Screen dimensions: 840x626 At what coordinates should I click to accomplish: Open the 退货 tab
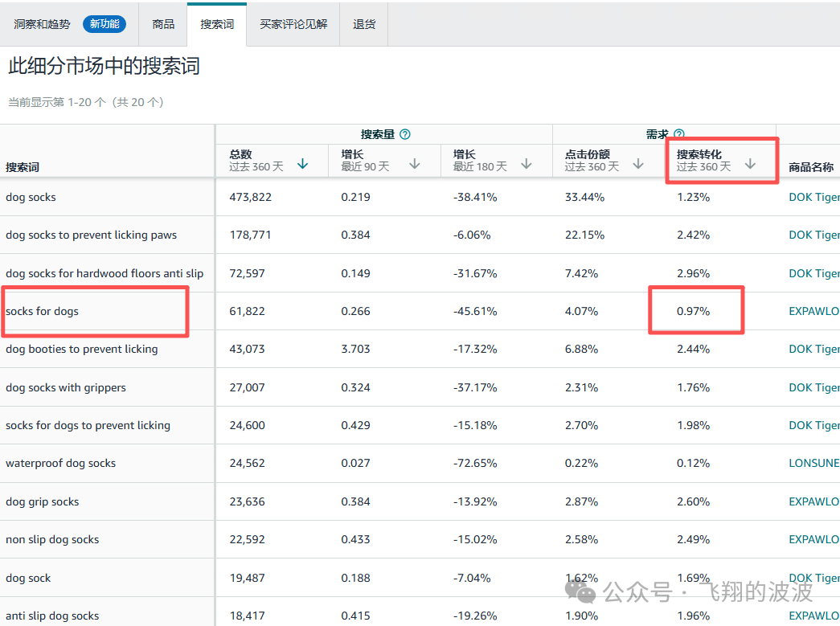point(363,24)
